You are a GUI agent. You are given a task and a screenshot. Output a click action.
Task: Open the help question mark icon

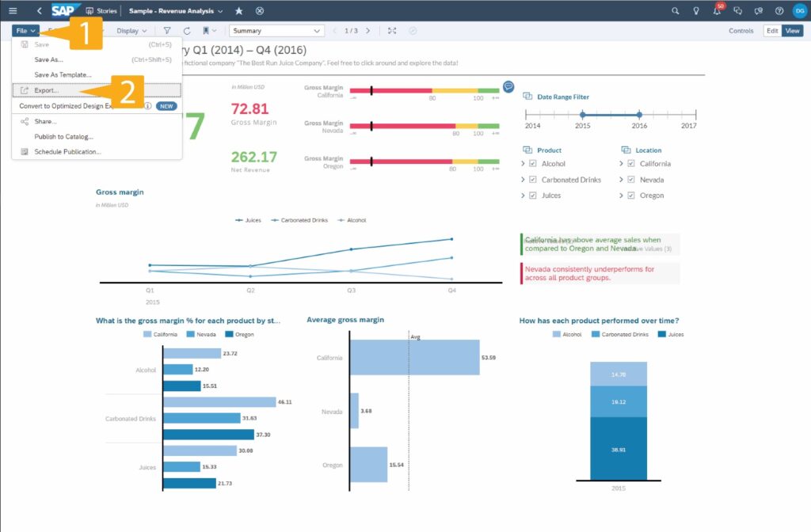(x=779, y=10)
